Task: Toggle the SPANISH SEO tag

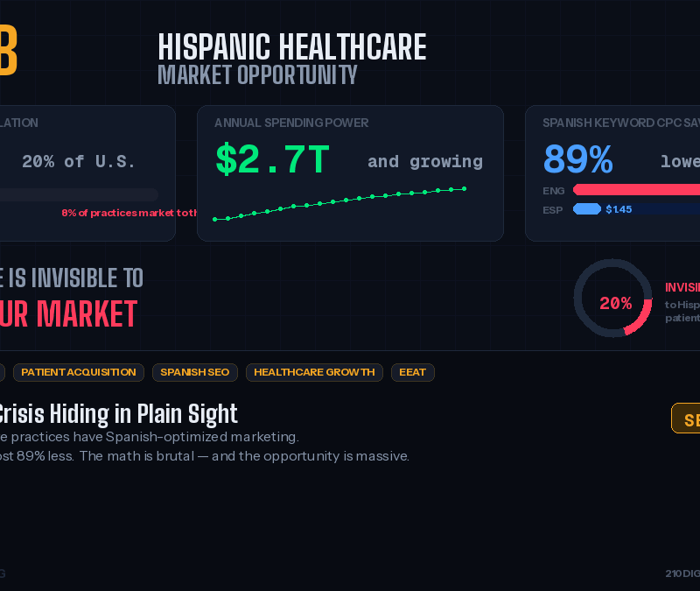Action: (194, 372)
